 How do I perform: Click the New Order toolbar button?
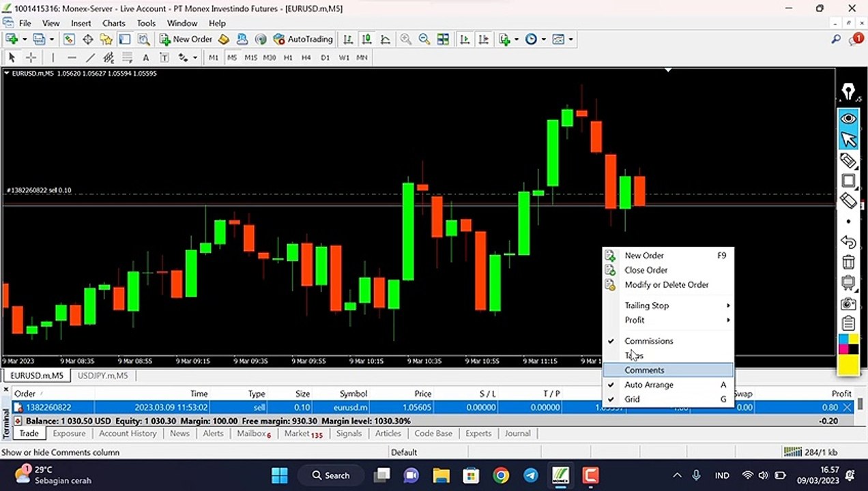point(186,40)
